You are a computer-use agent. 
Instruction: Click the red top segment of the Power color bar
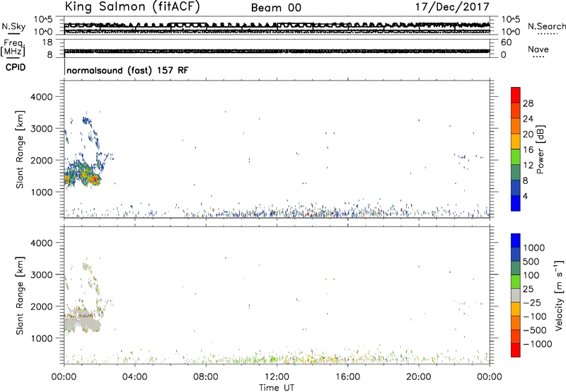pos(516,95)
